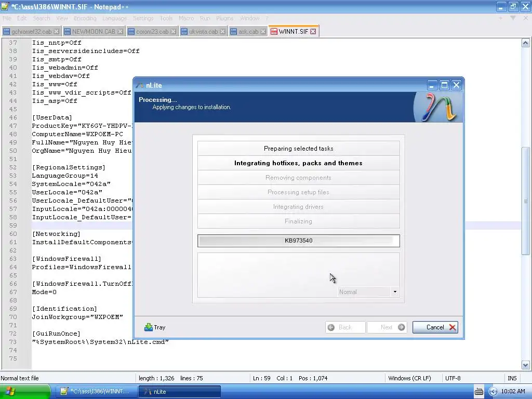Click line 37 Iis_nntp=Off
The image size is (532, 399).
point(57,43)
